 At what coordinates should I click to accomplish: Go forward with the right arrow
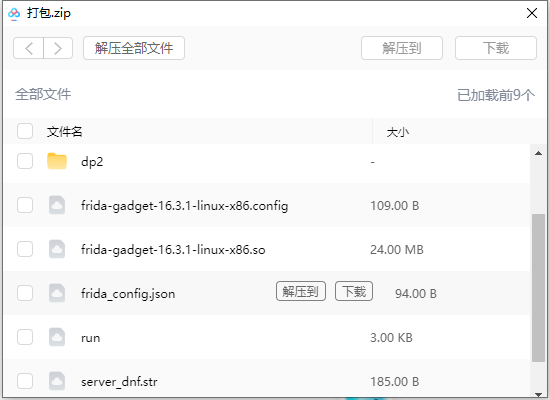point(58,48)
